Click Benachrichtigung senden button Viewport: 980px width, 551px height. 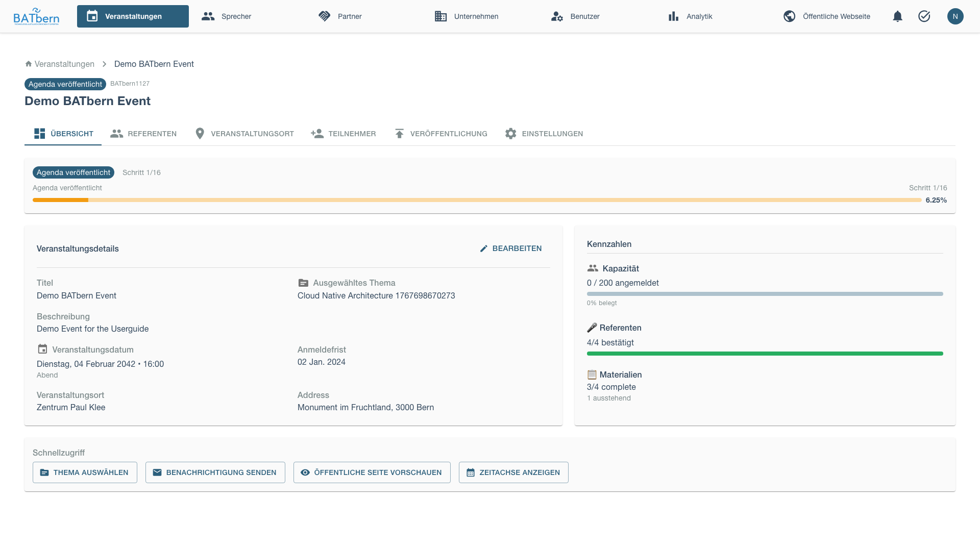tap(215, 472)
